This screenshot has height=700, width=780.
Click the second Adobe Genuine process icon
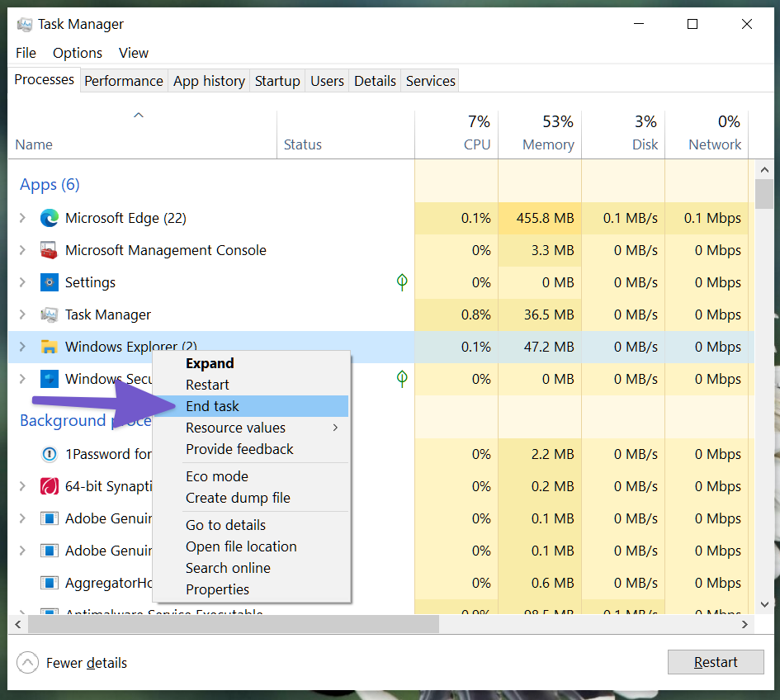(x=50, y=551)
